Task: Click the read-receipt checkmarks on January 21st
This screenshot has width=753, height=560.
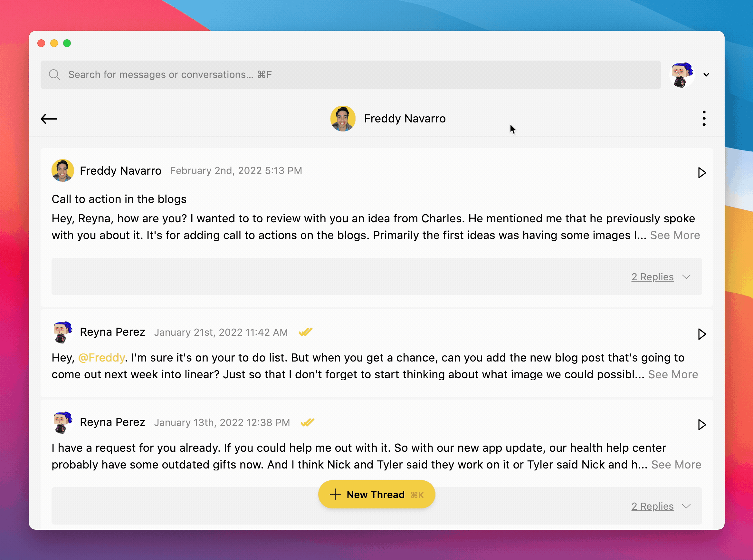Action: point(305,332)
